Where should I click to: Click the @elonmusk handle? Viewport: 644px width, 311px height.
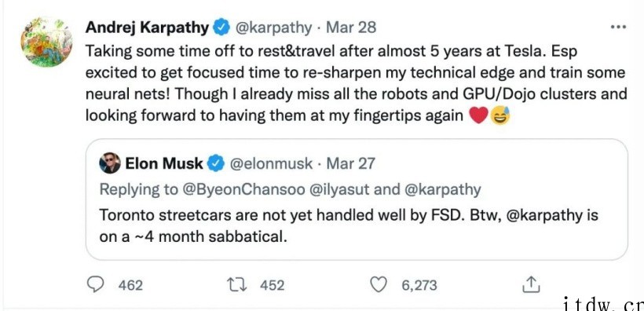271,164
